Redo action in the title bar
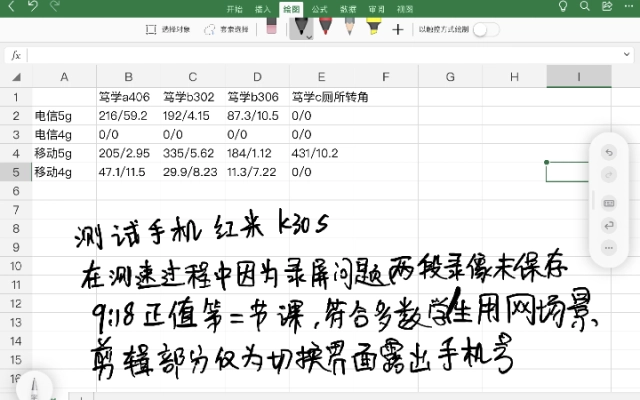The width and height of the screenshot is (640, 400). click(55, 6)
